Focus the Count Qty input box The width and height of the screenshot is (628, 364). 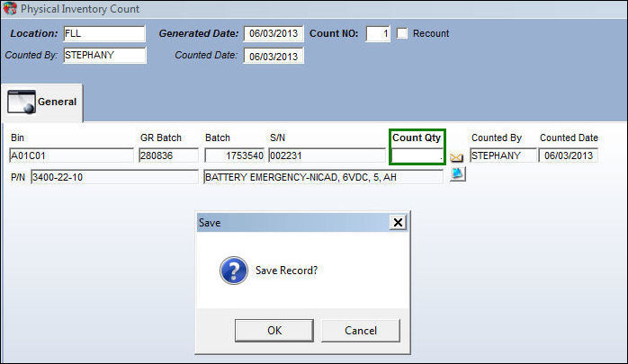[x=417, y=155]
